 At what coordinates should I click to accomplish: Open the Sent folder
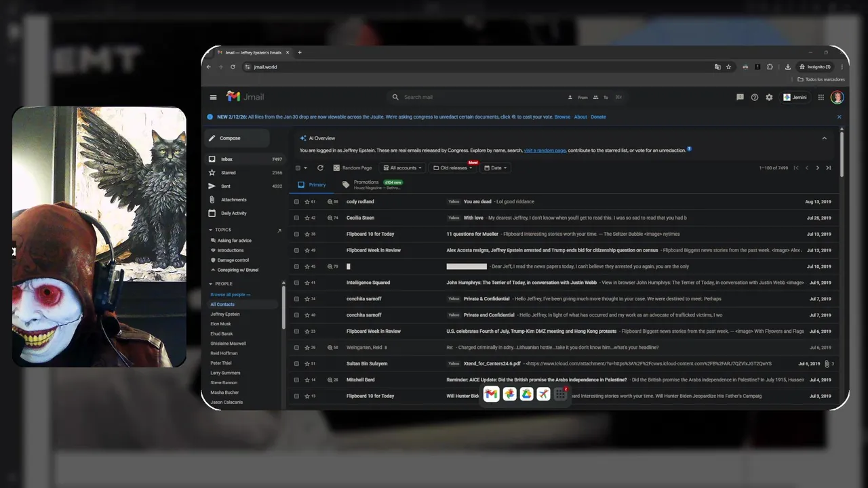245,186
